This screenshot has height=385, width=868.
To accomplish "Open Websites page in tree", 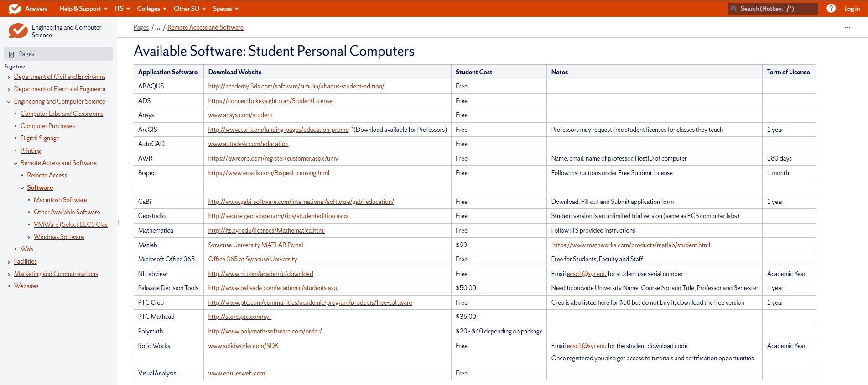I will pos(26,286).
